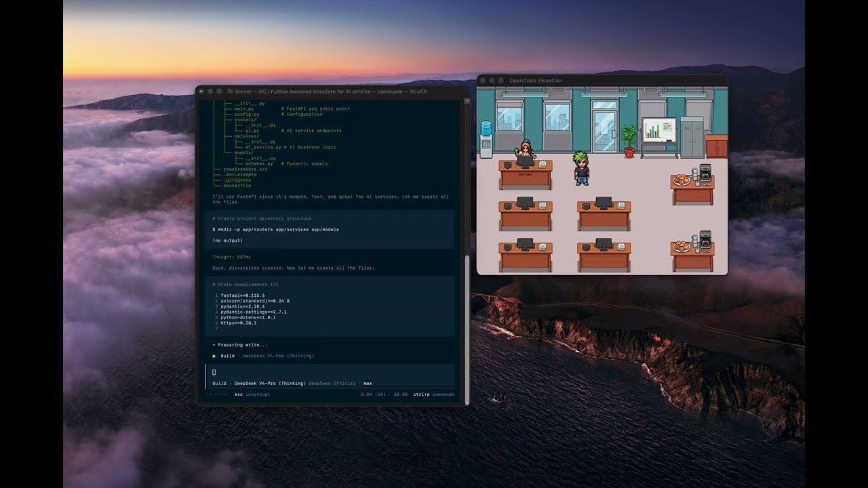Image resolution: width=868 pixels, height=488 pixels.
Task: Click the terminal window title text
Action: coord(332,91)
